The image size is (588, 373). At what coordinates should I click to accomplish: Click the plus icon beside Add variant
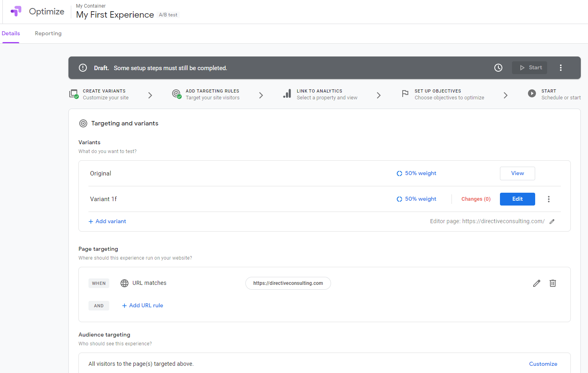[91, 222]
